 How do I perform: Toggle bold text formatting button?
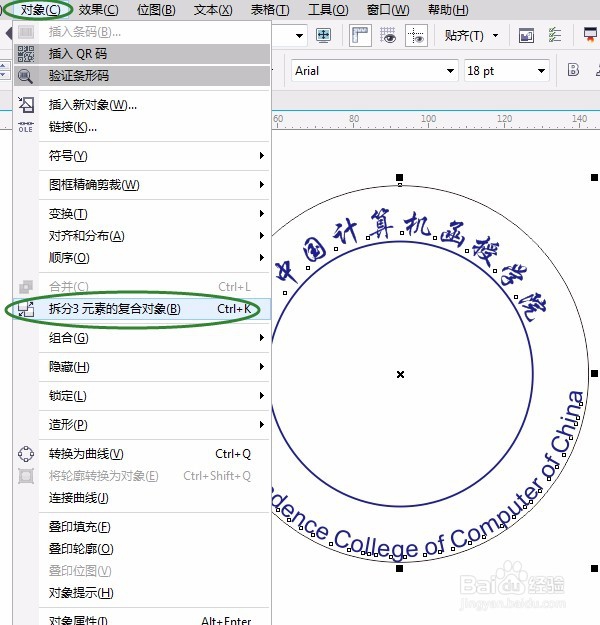[573, 70]
